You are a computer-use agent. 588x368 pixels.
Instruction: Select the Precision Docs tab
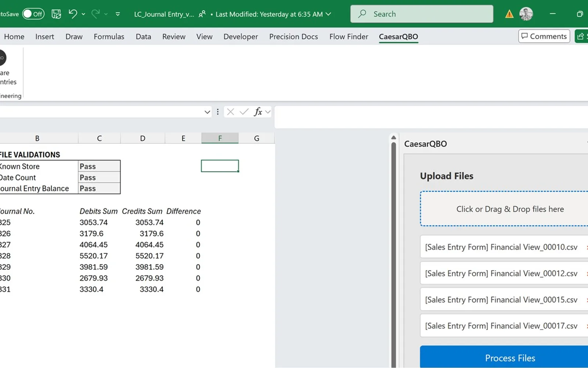(x=293, y=36)
